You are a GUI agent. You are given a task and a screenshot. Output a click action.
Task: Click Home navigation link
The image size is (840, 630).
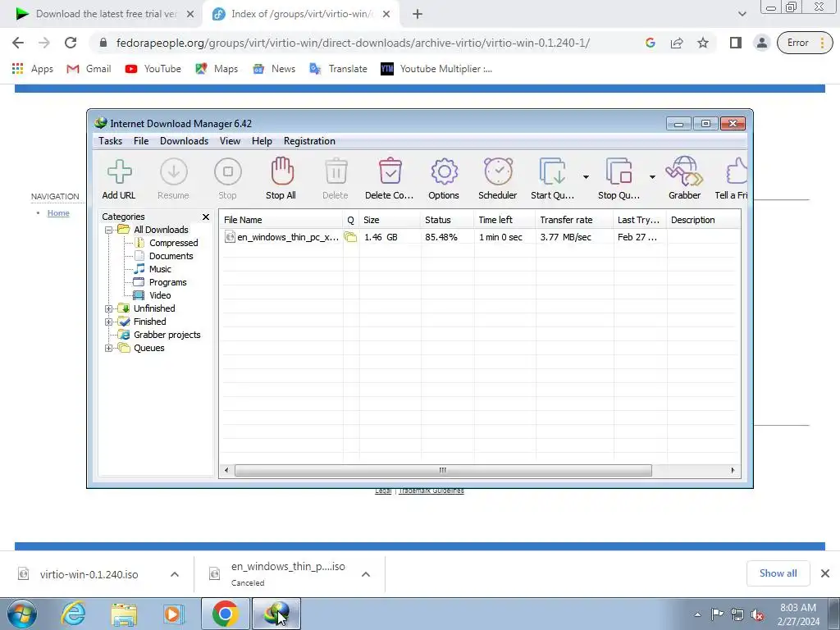[x=58, y=213]
